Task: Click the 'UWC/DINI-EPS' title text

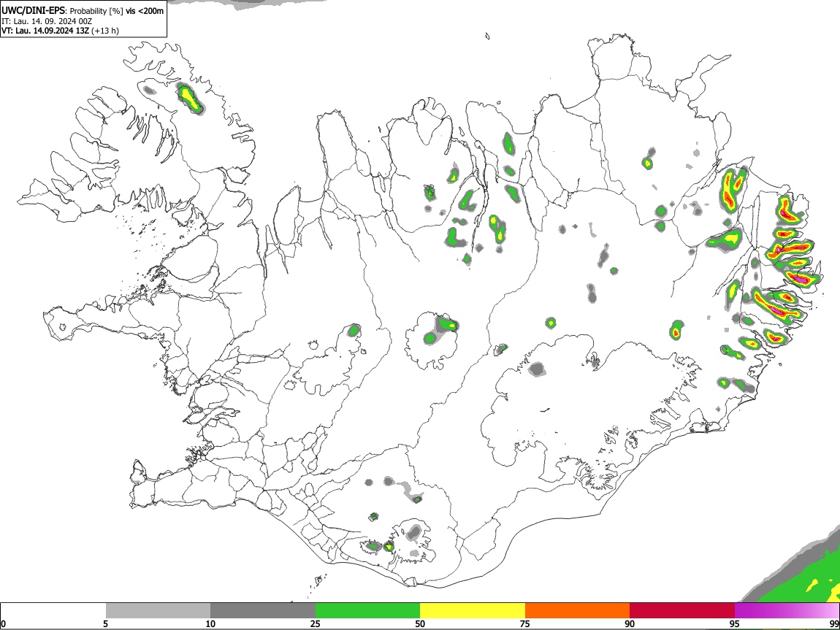Action: (x=34, y=11)
